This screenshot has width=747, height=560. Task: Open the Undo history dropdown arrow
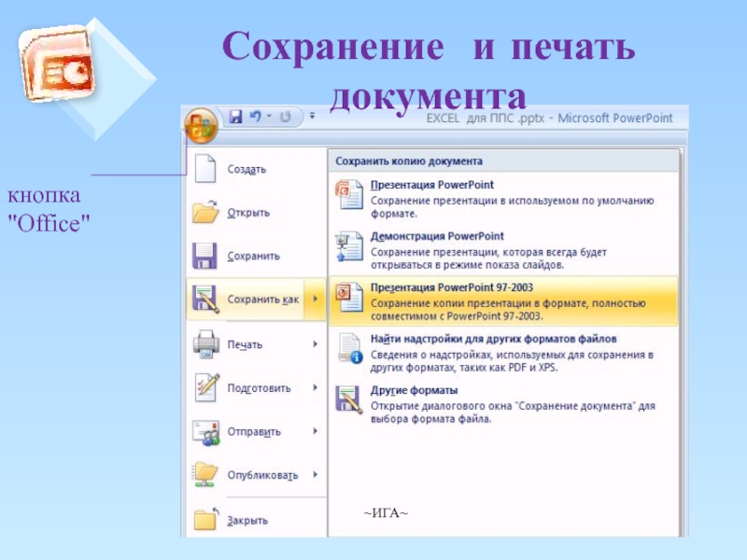click(x=269, y=116)
